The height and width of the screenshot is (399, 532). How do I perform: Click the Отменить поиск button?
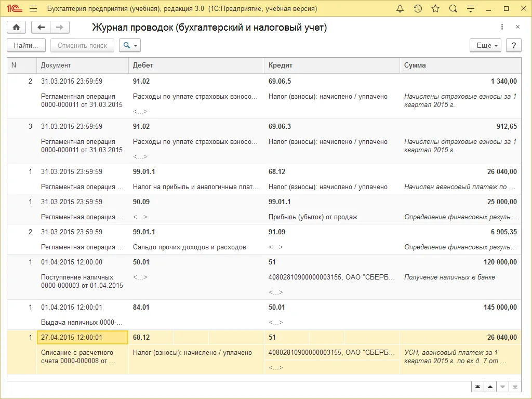tap(82, 46)
